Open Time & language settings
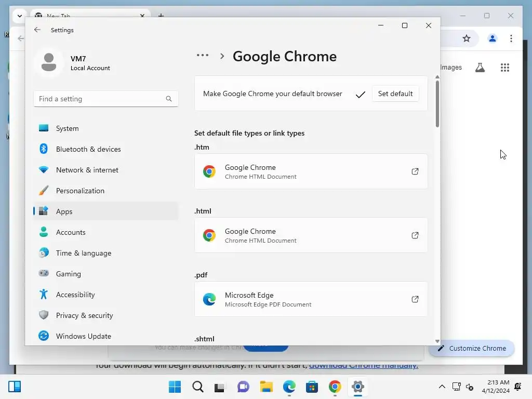Screen dimensions: 532x399 (x=105, y=253)
